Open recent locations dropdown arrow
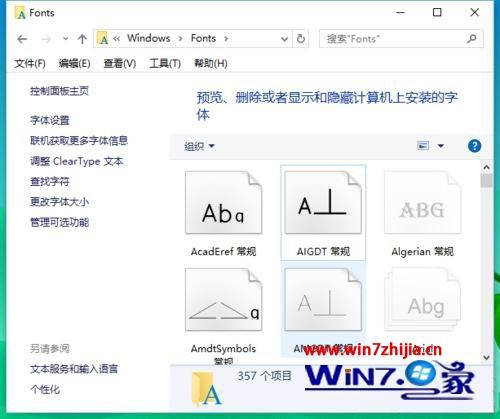 pyautogui.click(x=66, y=39)
